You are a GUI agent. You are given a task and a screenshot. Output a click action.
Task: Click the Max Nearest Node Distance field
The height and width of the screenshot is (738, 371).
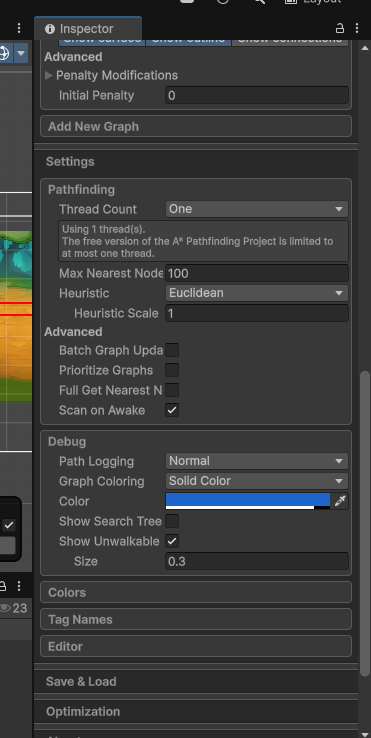tap(257, 273)
